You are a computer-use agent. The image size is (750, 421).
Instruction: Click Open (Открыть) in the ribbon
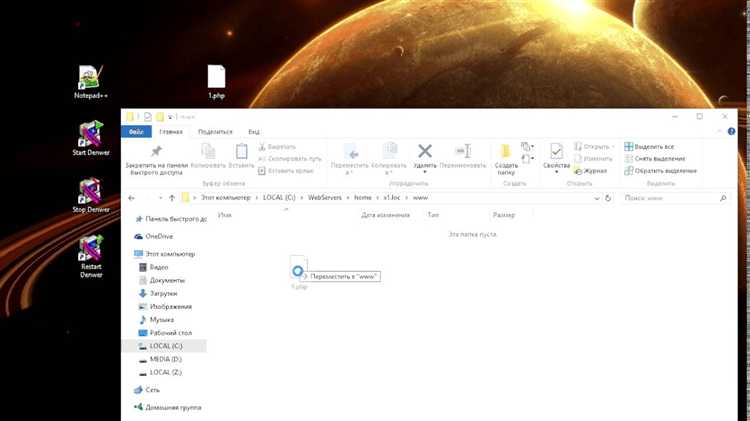pos(592,147)
